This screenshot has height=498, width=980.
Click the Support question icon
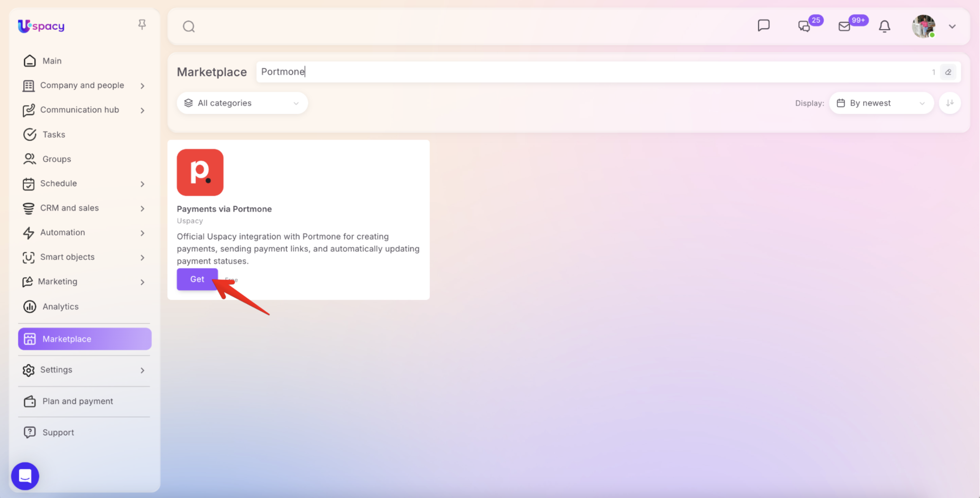30,432
